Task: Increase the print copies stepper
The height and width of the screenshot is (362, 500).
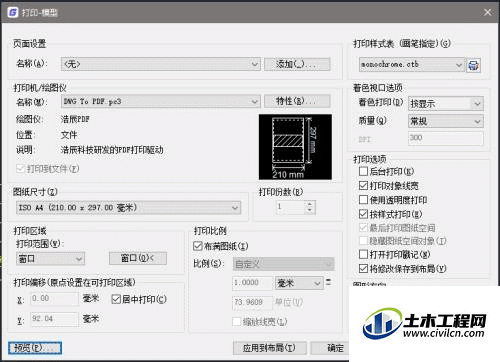Action: click(310, 204)
